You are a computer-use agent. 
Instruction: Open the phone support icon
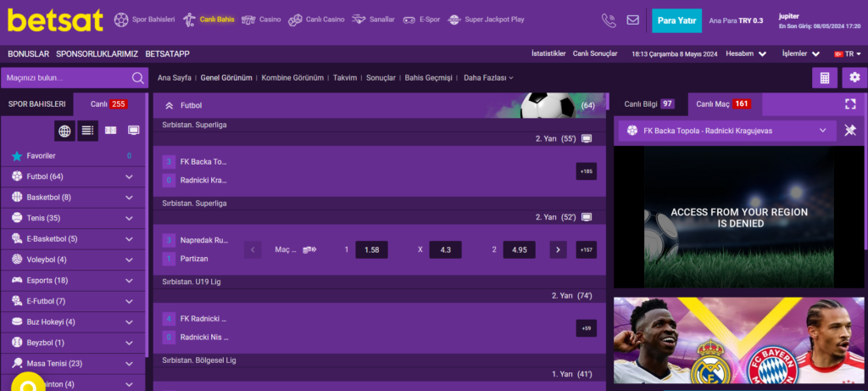[609, 20]
